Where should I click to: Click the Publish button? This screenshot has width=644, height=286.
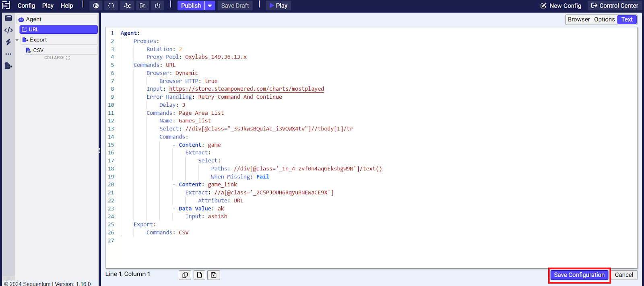(191, 6)
